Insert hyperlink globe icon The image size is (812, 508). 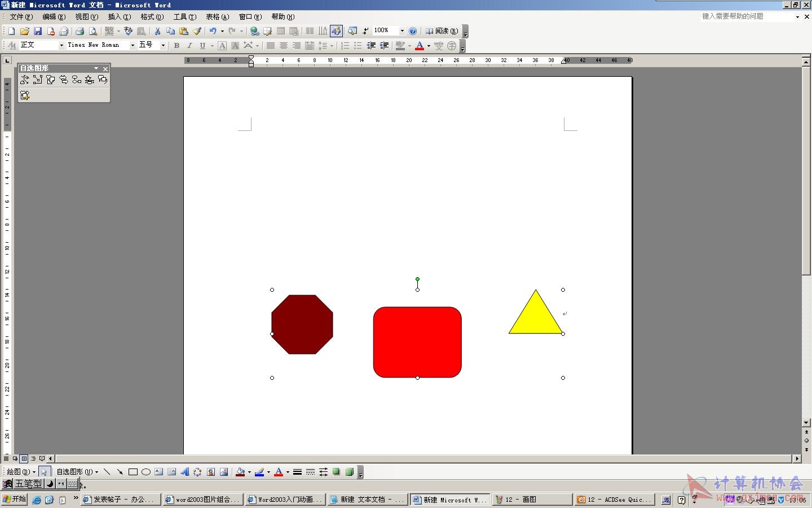255,31
